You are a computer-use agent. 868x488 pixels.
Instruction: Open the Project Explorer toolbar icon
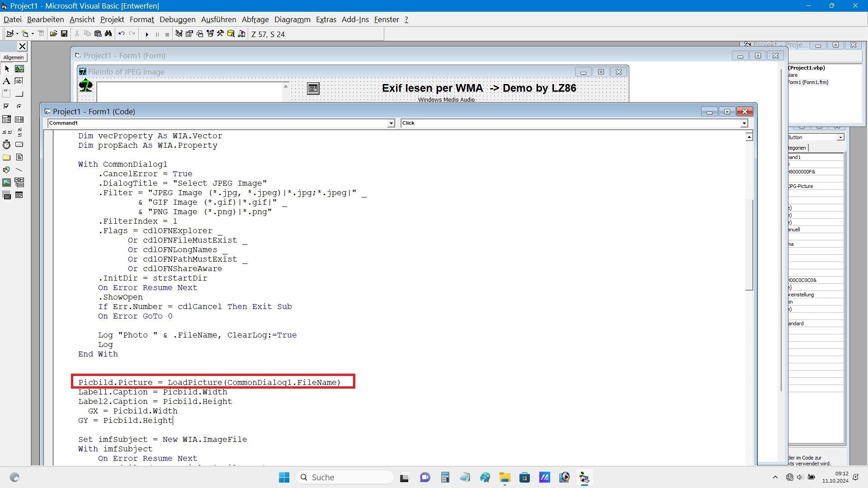click(x=179, y=34)
